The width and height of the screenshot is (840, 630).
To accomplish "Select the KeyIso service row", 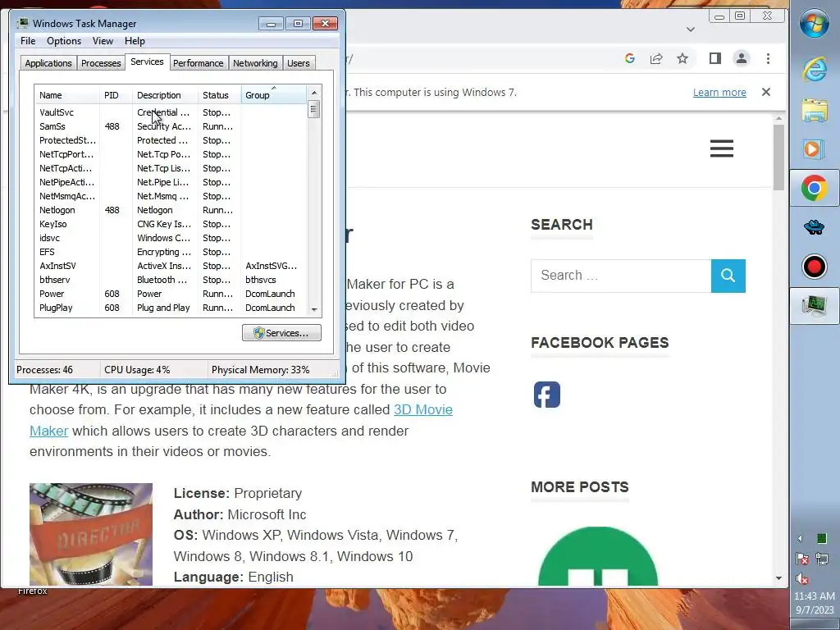I will pos(171,224).
